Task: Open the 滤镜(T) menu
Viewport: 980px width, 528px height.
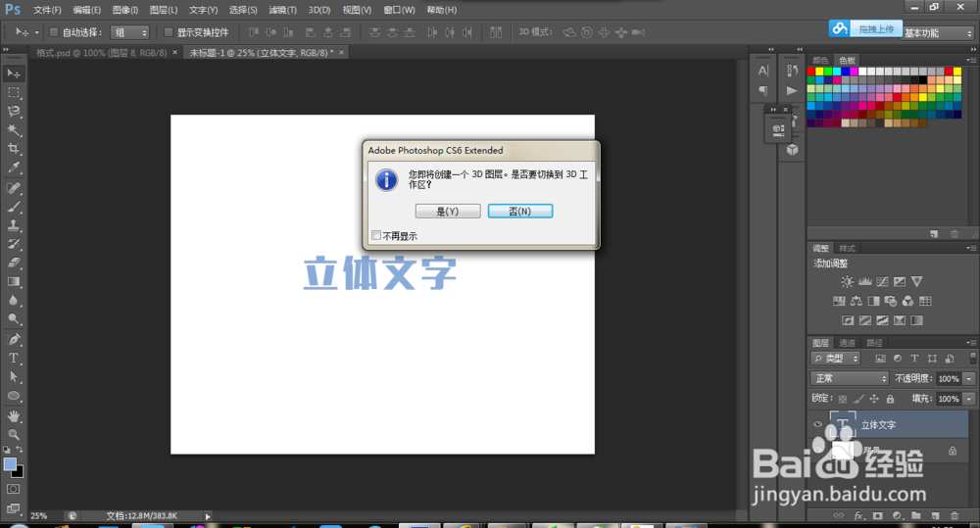Action: [282, 10]
